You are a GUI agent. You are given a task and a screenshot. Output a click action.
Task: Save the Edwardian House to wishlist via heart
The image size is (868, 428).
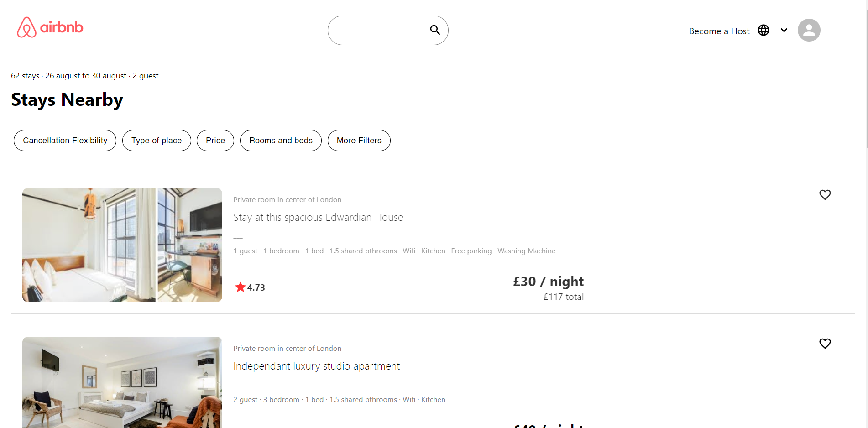pyautogui.click(x=825, y=195)
